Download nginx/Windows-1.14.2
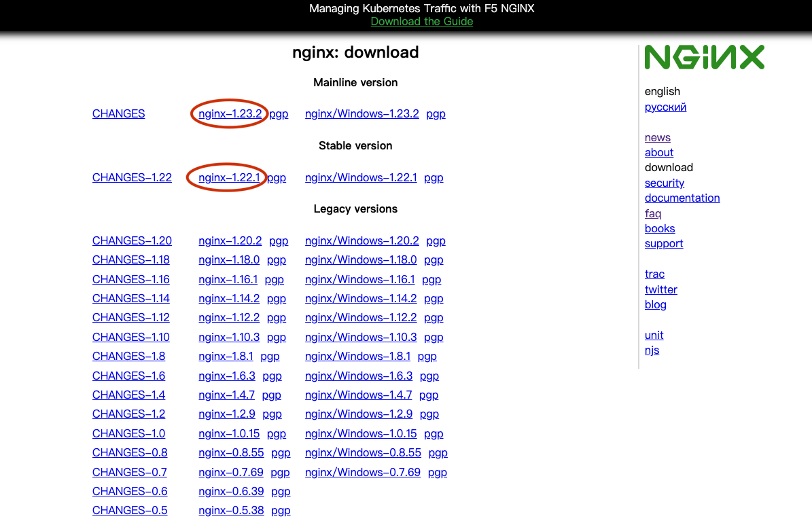 (361, 299)
